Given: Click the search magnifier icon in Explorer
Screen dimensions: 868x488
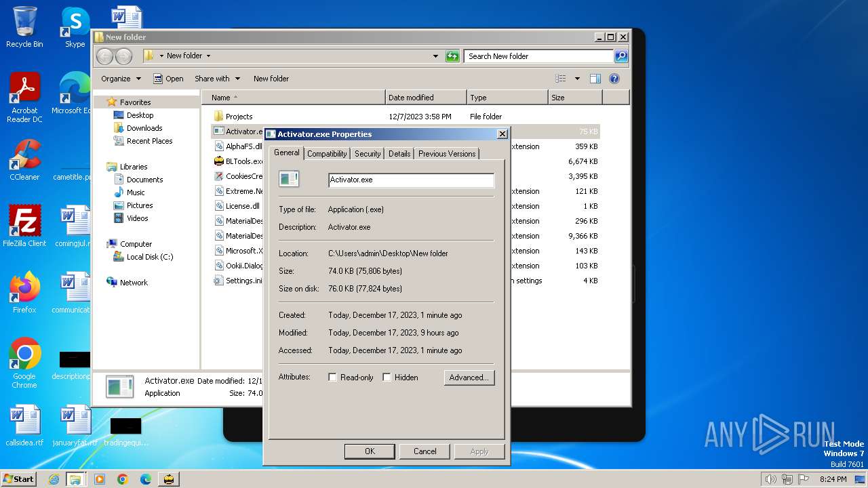Looking at the screenshot, I should click(x=621, y=56).
